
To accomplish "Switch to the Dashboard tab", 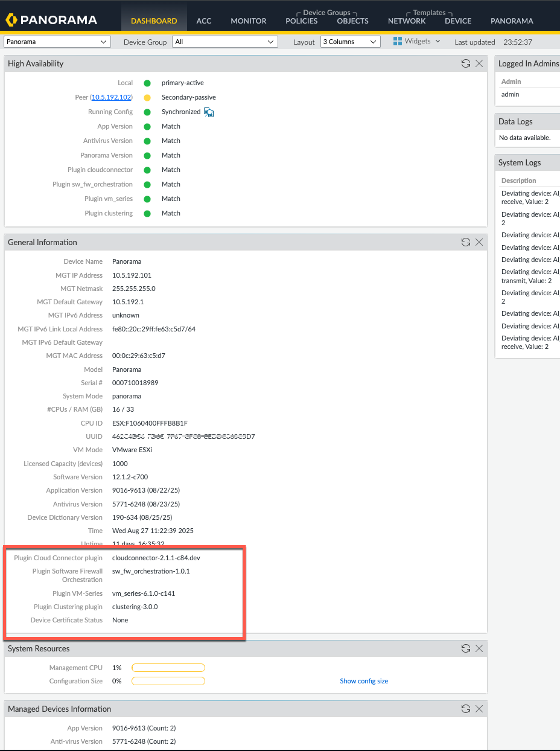I will tap(154, 21).
